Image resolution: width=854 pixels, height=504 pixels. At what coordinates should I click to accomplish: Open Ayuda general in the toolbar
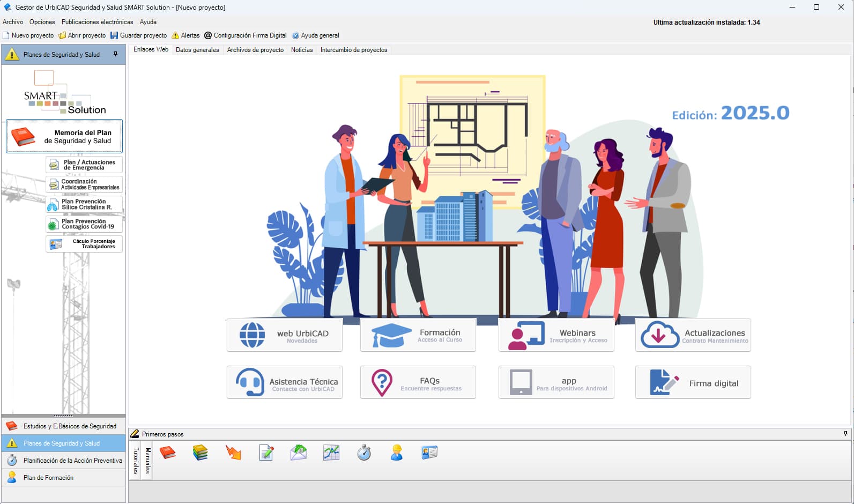click(316, 35)
